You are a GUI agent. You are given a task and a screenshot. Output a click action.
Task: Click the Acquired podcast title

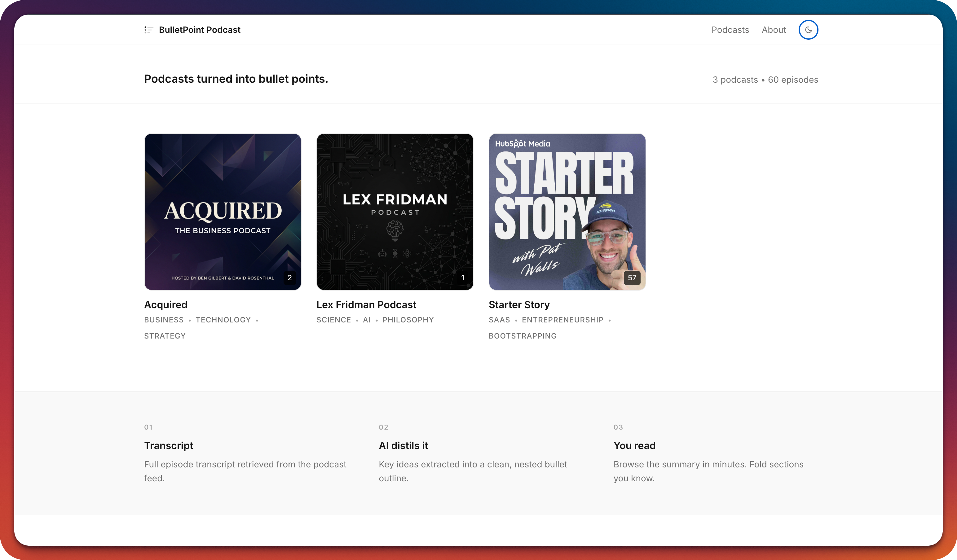tap(165, 304)
